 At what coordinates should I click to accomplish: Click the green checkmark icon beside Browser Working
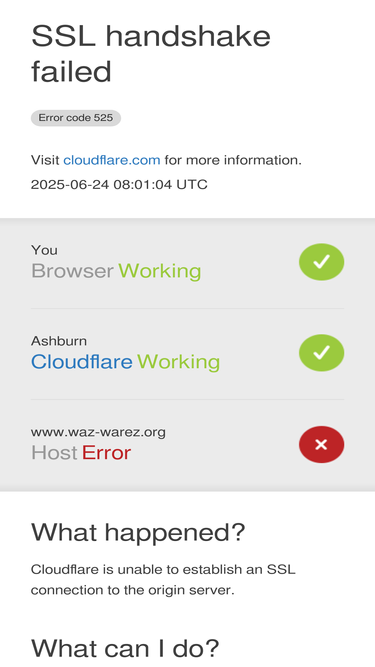(321, 262)
